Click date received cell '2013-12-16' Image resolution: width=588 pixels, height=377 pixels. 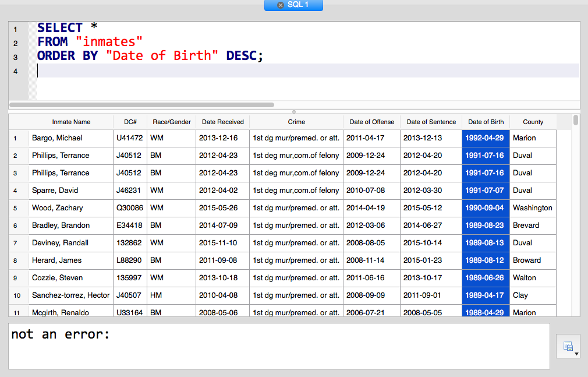223,138
